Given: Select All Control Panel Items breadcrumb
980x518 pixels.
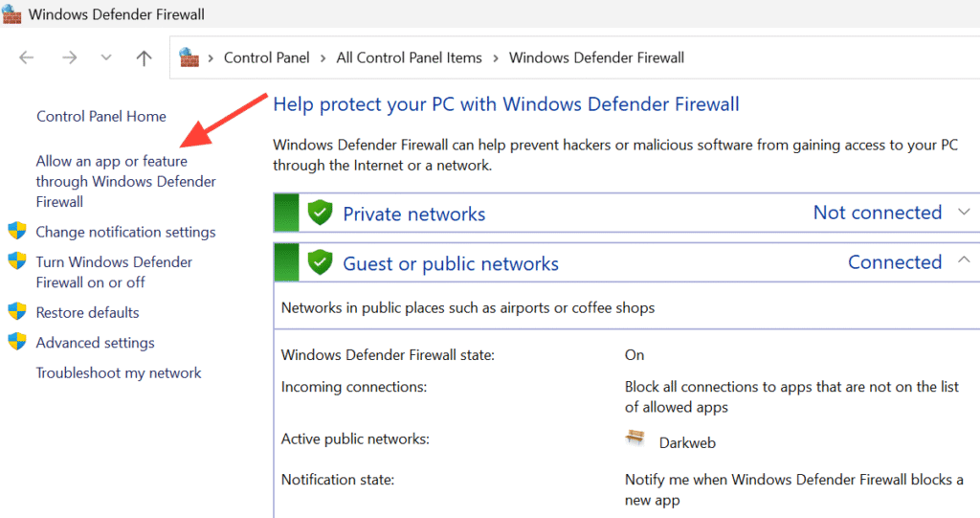Looking at the screenshot, I should coord(409,57).
